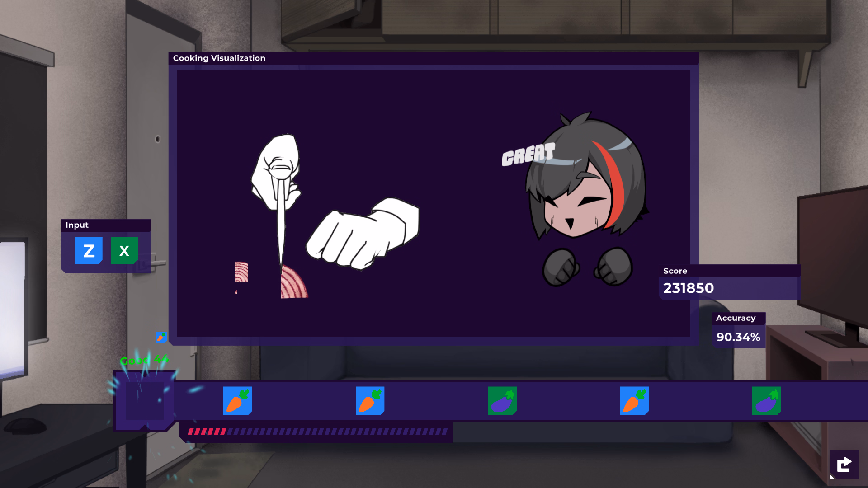Click the white gloved fist

click(x=363, y=234)
